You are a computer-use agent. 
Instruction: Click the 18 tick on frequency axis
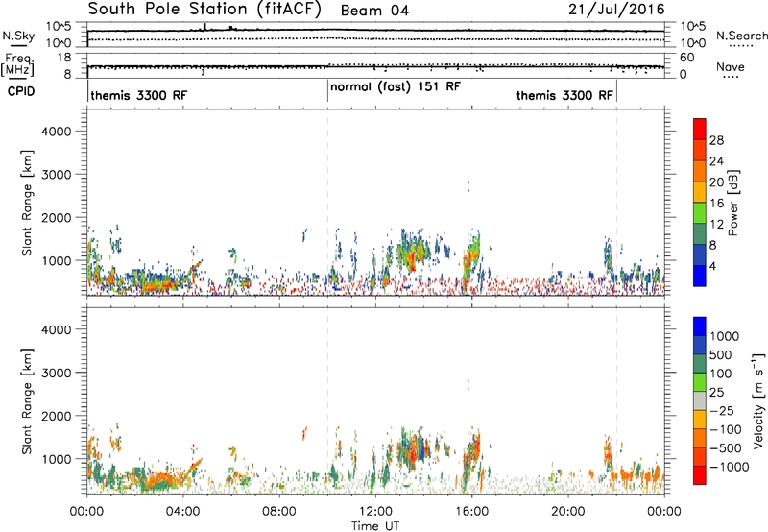[x=64, y=57]
